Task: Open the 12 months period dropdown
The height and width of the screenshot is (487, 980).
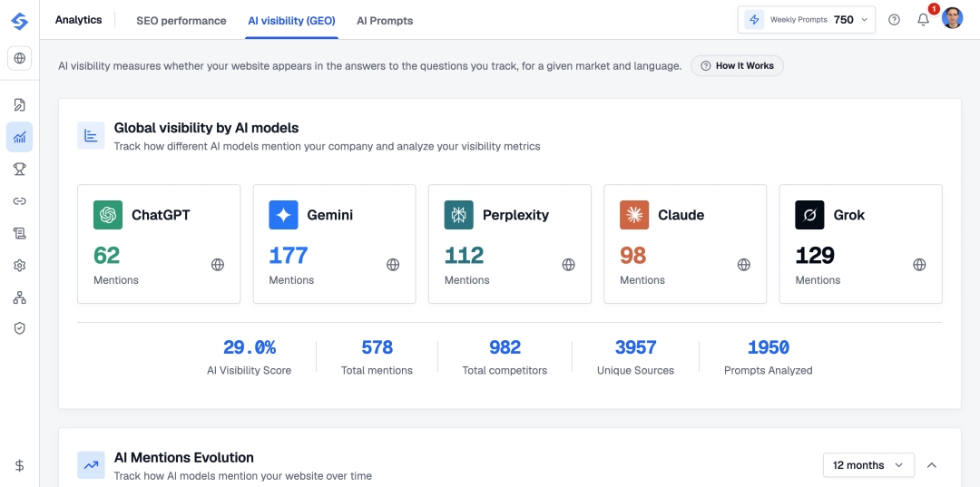Action: point(868,465)
